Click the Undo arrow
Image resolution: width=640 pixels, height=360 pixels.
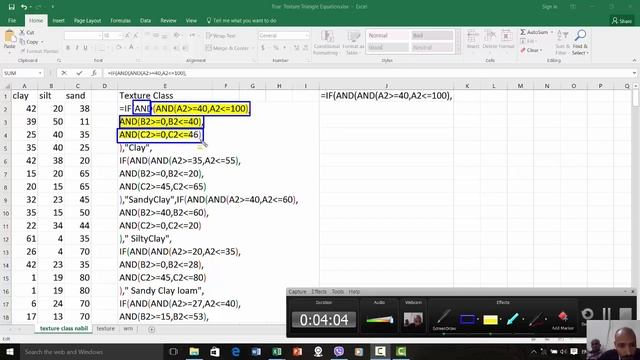pos(24,7)
